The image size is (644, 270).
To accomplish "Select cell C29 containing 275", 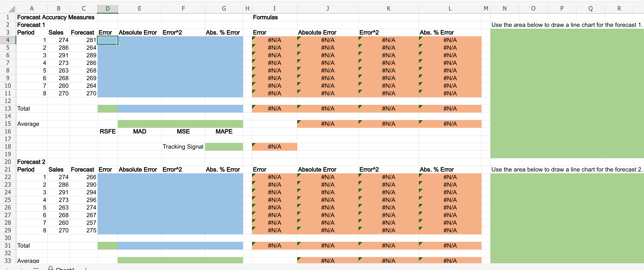I will [x=83, y=230].
